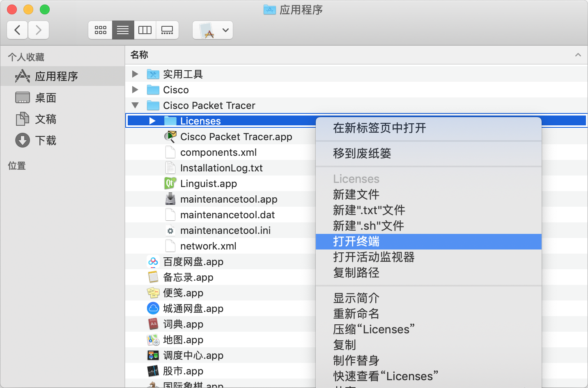Choose 制作替身 from context menu

(429, 360)
